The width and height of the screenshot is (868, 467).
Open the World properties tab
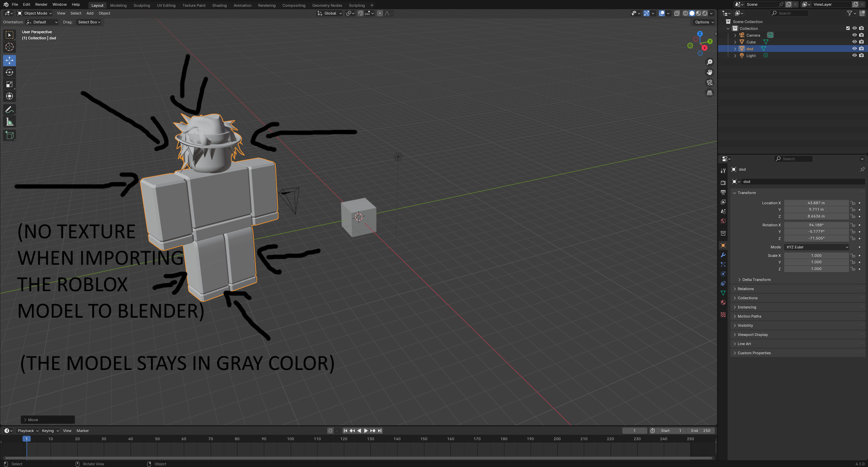(723, 221)
